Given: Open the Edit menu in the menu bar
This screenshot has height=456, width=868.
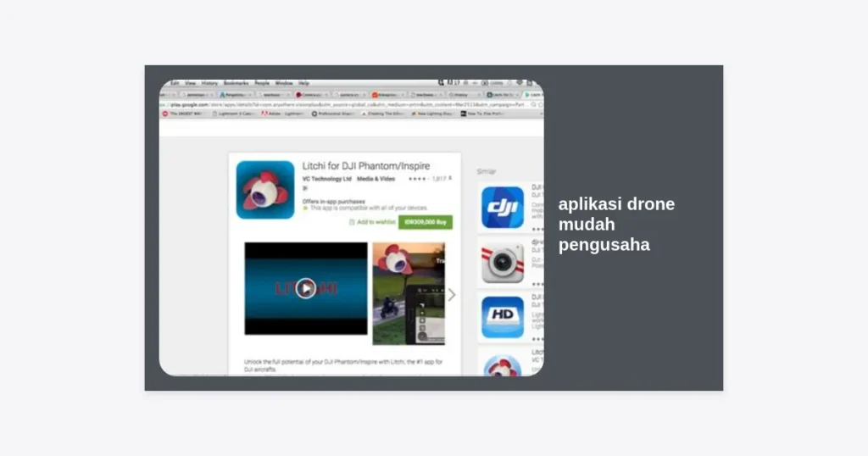Looking at the screenshot, I should [175, 83].
